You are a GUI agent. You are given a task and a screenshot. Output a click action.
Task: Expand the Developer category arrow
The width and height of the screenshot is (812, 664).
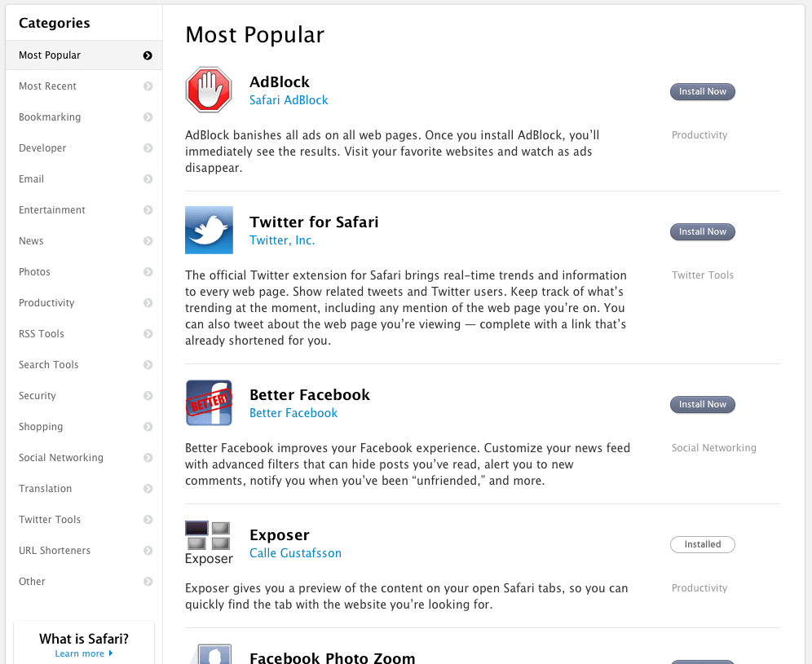pos(148,148)
